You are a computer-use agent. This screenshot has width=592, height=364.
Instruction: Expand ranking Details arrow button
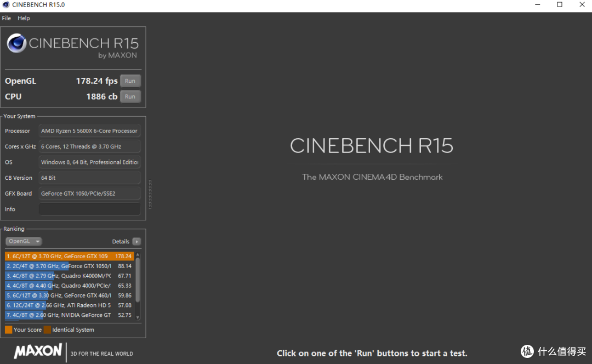[x=136, y=241]
